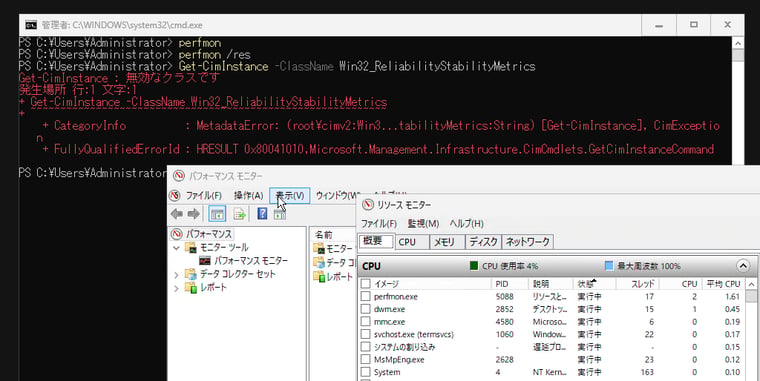Select パフォーマンス モニター item in tree
760x381 pixels.
pos(251,261)
